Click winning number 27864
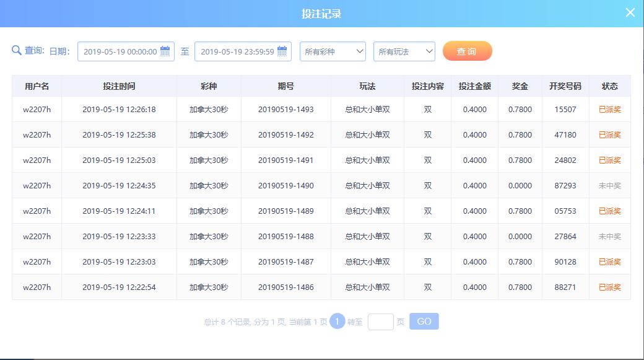 (565, 237)
